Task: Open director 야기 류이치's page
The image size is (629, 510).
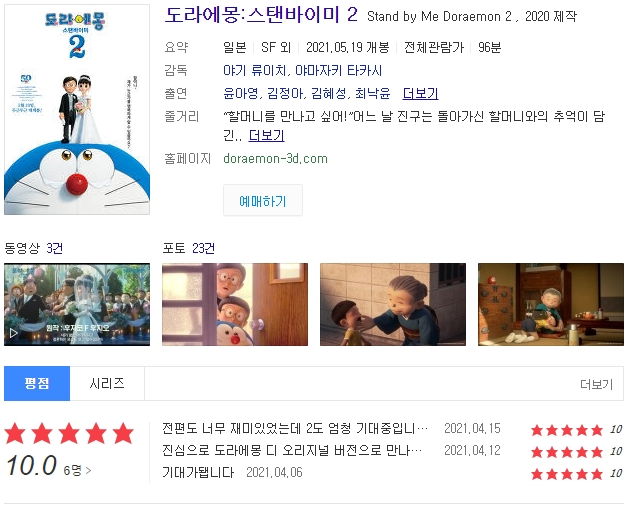Action: (x=254, y=71)
